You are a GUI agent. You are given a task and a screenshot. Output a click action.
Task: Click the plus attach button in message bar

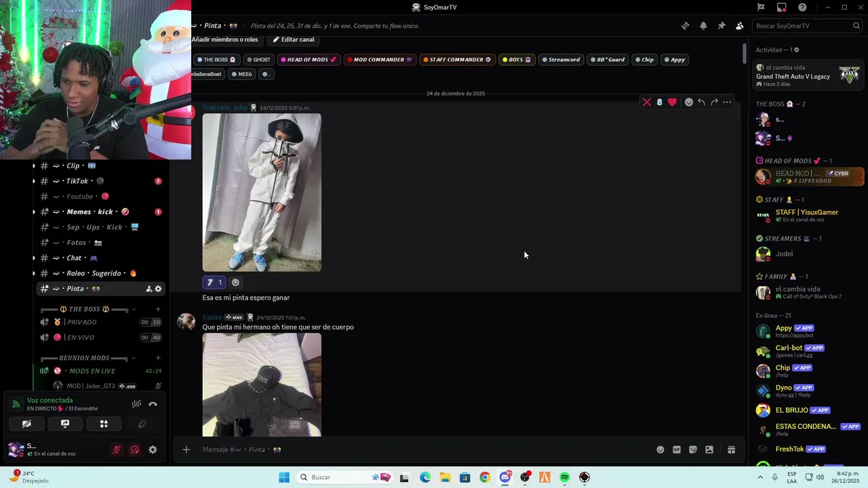pos(186,449)
